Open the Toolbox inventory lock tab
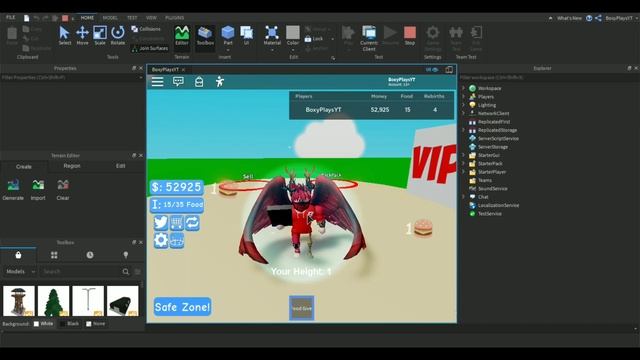Screen dimensions: 640x360 tap(18, 255)
